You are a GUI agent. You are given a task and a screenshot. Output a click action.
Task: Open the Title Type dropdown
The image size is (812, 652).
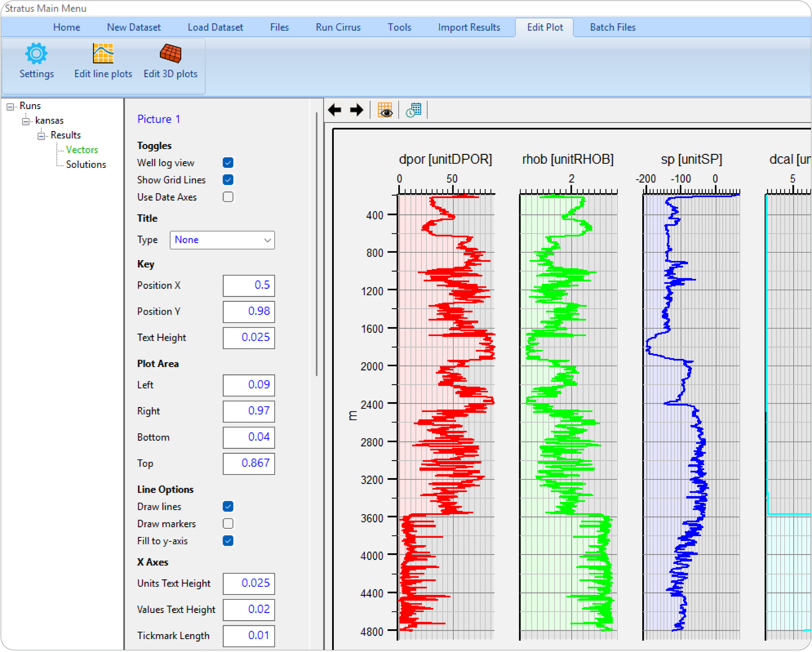point(222,240)
